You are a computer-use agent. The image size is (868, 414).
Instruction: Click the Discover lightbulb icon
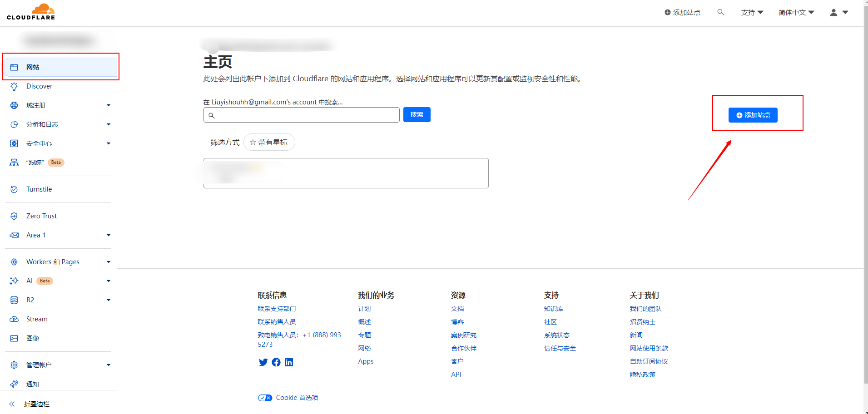click(14, 86)
